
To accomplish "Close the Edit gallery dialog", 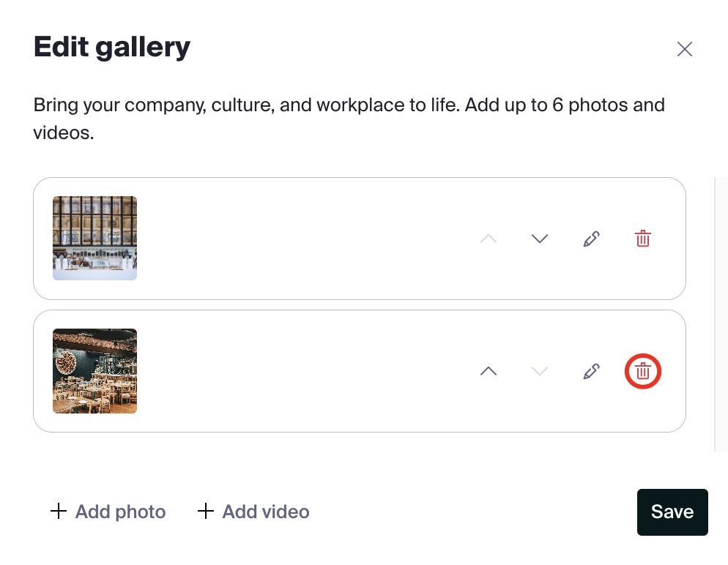I will pyautogui.click(x=684, y=49).
